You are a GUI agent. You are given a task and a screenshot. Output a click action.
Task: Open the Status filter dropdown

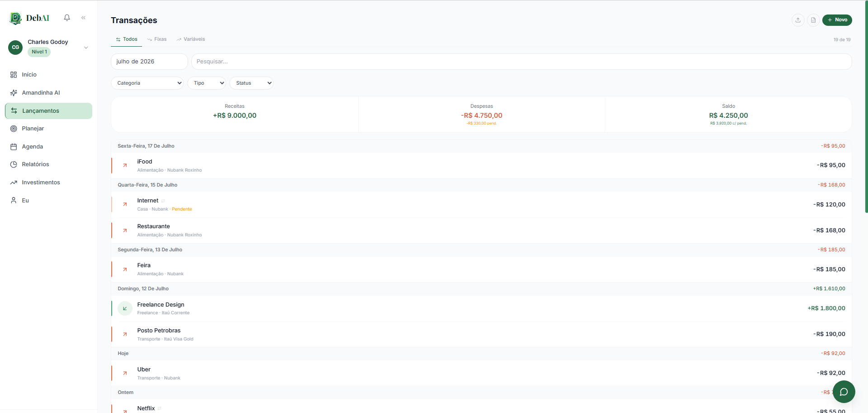(251, 83)
